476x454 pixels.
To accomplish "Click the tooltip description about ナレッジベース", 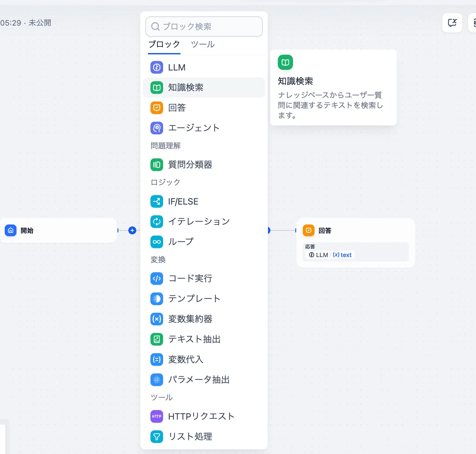I will click(330, 105).
